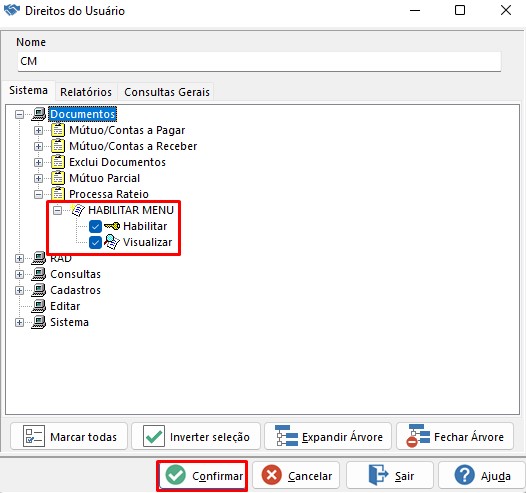526x493 pixels.
Task: Select the Mútuo/Contas a Receber label
Action: tap(133, 146)
